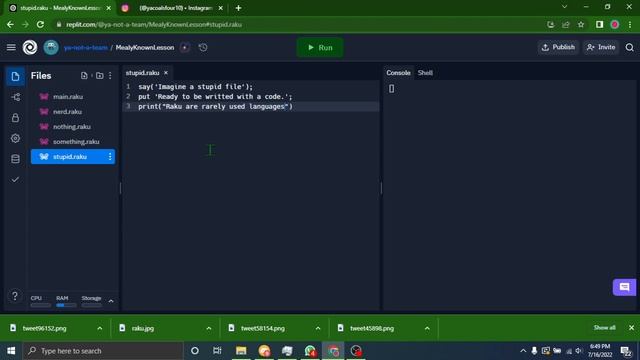The width and height of the screenshot is (640, 360).
Task: Open Windows Start menu
Action: pyautogui.click(x=11, y=351)
